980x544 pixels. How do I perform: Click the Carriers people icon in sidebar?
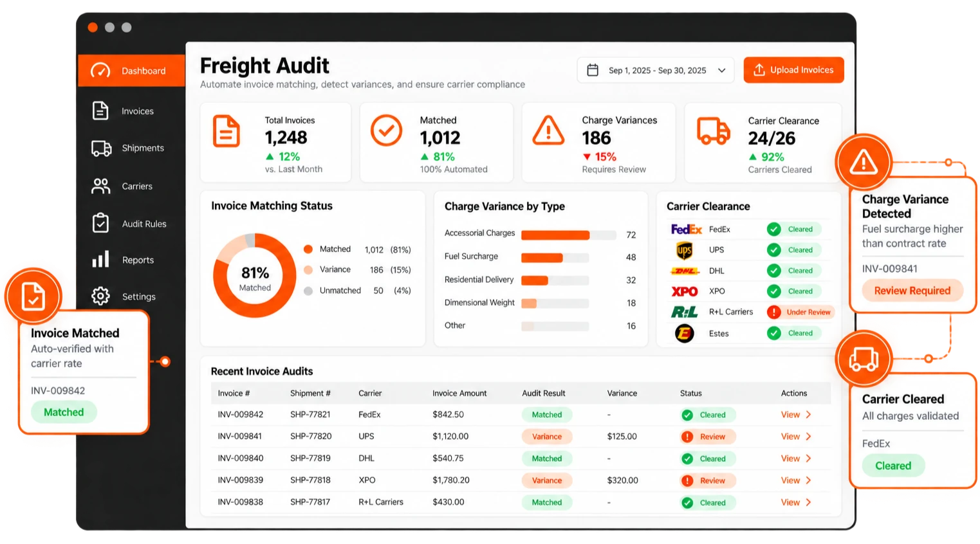point(100,186)
